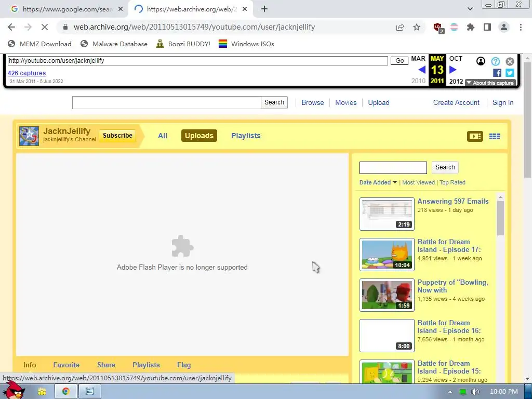Screen dimensions: 532x399
Task: Jump to the previous capture with the left arrow
Action: pos(422,70)
